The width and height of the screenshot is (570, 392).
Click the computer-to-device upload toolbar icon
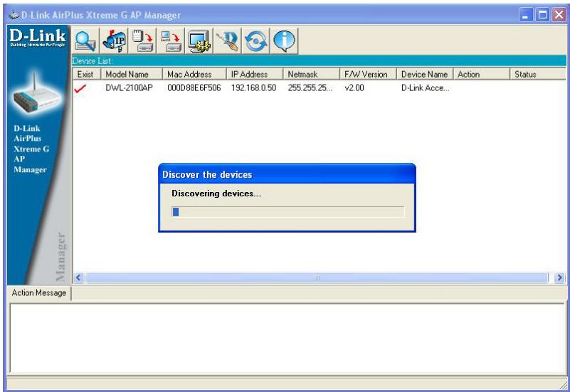click(x=171, y=41)
